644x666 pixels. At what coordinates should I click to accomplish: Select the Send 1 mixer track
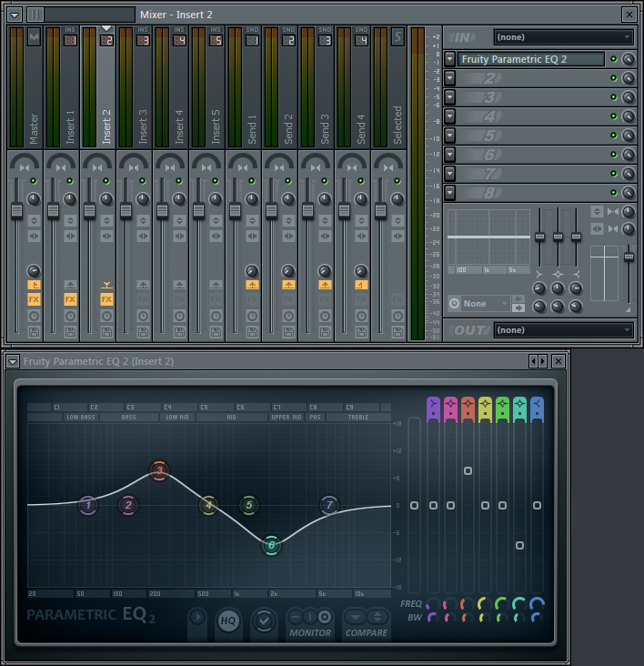(243, 87)
